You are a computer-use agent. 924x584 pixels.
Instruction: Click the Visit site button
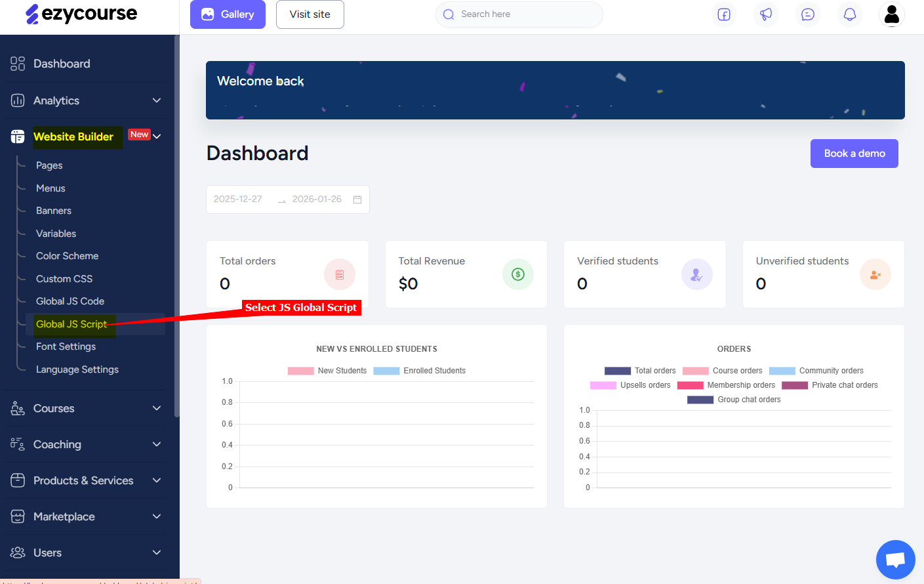310,14
